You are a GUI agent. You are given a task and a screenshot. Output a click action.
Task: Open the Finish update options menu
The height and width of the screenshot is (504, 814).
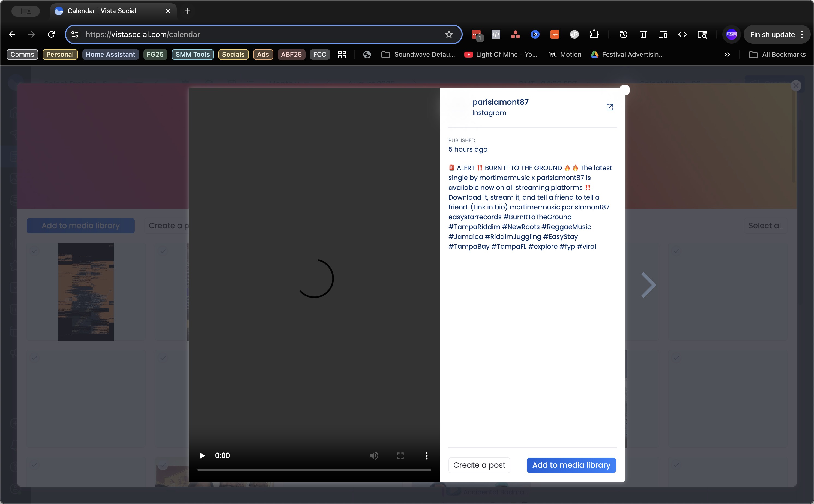click(x=802, y=34)
